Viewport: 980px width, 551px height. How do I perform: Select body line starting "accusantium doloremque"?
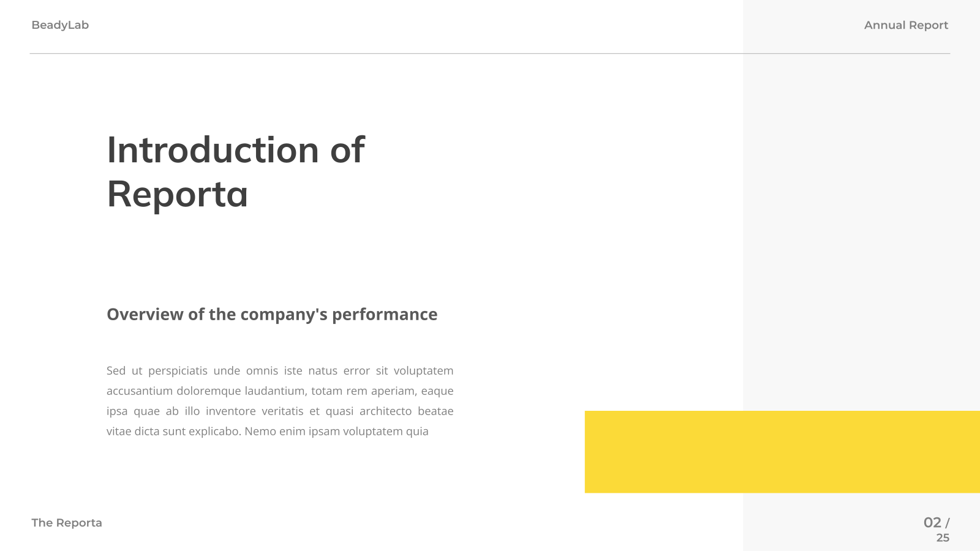280,391
